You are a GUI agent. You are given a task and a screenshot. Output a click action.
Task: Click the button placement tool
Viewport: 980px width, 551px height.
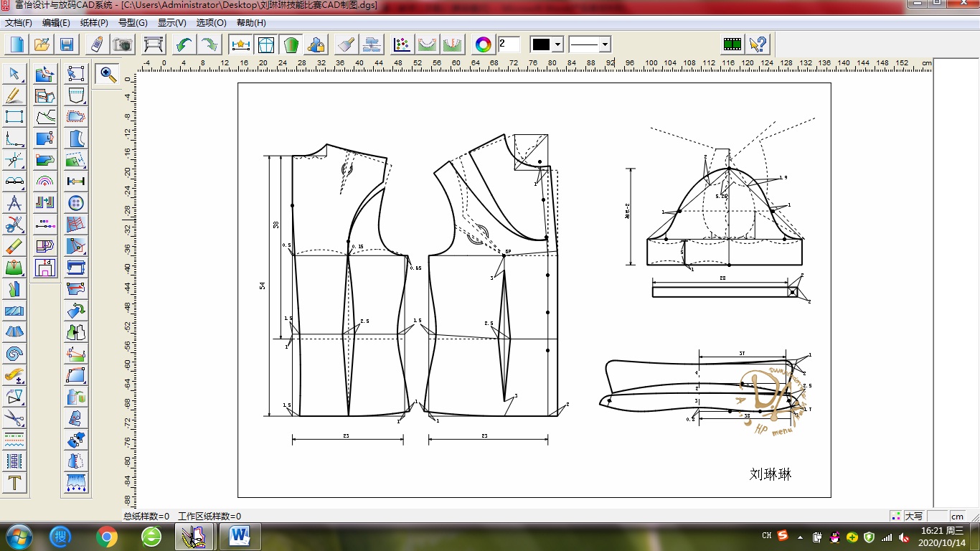click(75, 203)
